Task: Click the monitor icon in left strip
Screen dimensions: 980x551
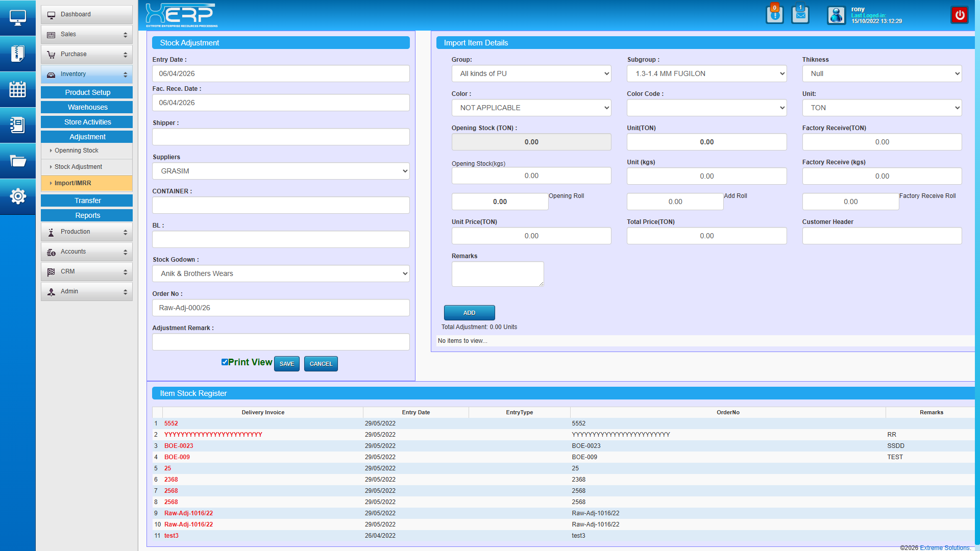Action: click(x=17, y=18)
